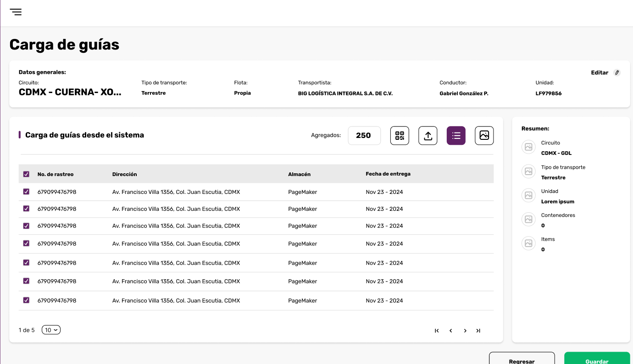Click the Terrestre value under Datos generales
This screenshot has width=633, height=364.
click(154, 93)
